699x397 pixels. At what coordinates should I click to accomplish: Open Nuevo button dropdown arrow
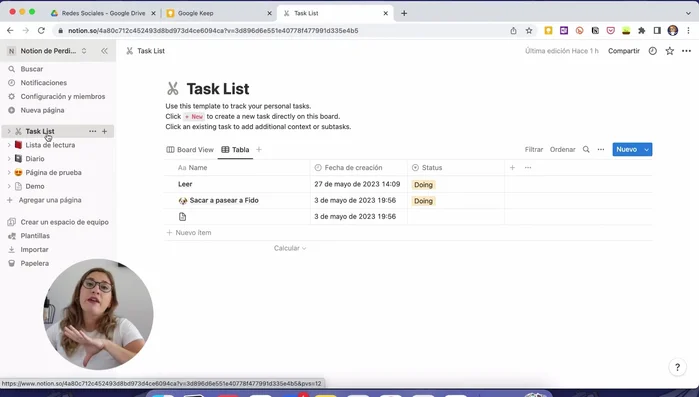tap(646, 150)
